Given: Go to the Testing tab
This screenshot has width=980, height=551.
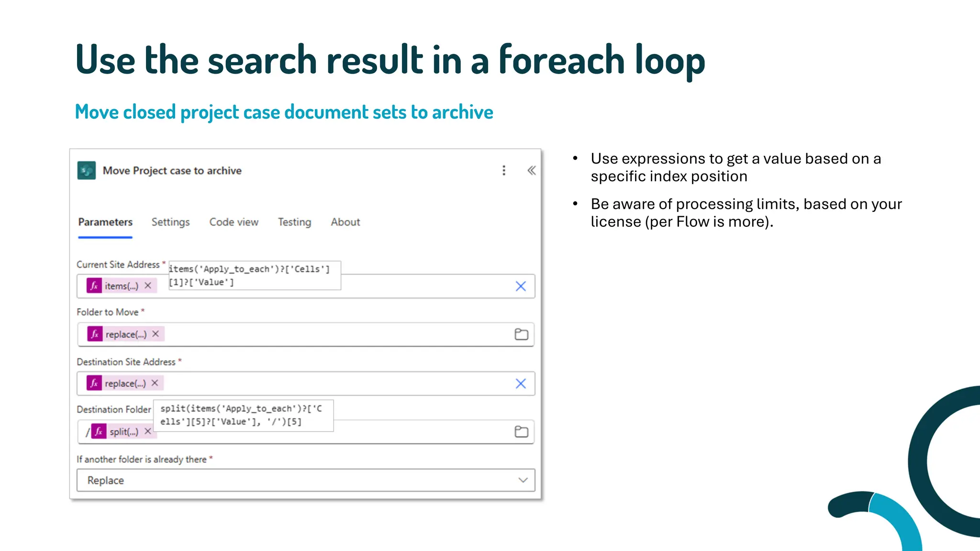Looking at the screenshot, I should (x=295, y=222).
